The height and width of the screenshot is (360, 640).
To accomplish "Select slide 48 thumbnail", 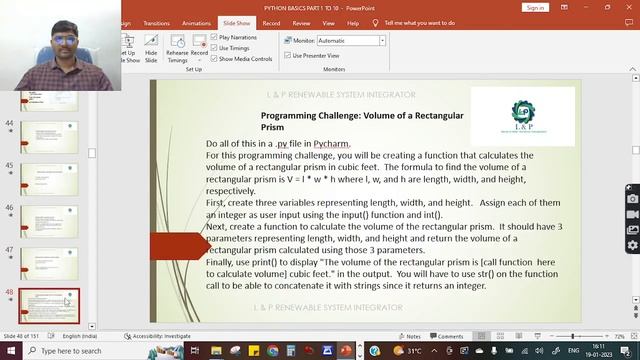I will click(x=49, y=306).
